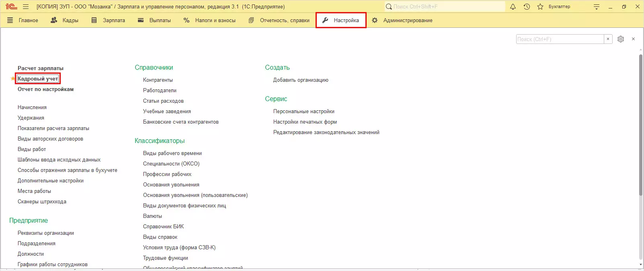This screenshot has height=271, width=644.
Task: Open the hamburger main menu in title bar
Action: click(x=26, y=7)
